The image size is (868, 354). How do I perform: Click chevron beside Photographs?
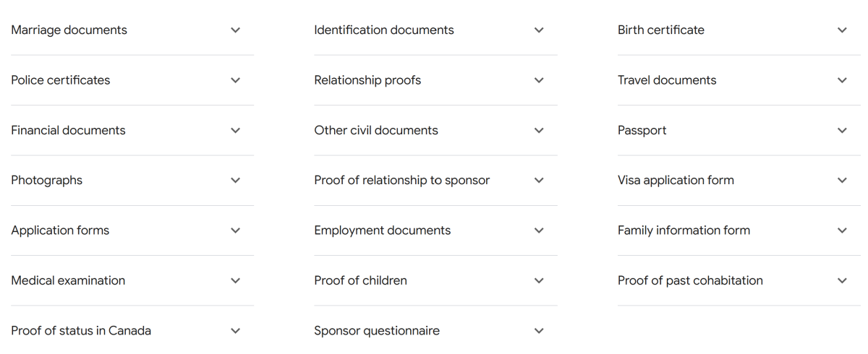pyautogui.click(x=235, y=181)
